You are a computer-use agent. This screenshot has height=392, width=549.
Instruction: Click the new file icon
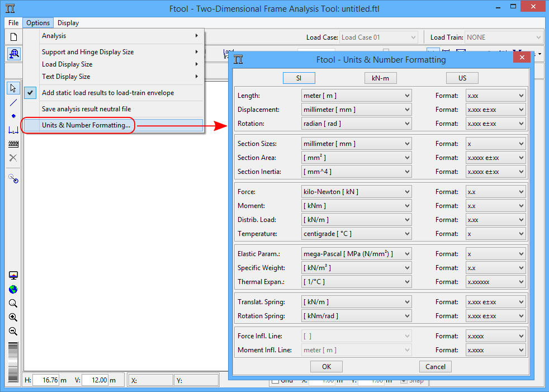click(x=13, y=37)
